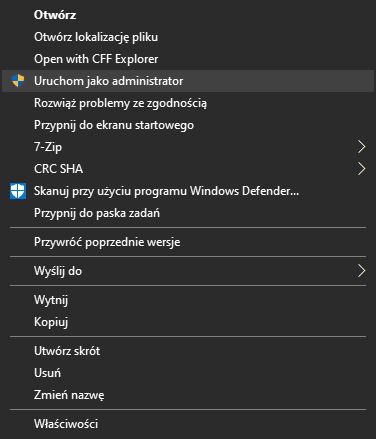Open Właściwości at the bottom
Image resolution: width=376 pixels, height=439 pixels.
(x=188, y=424)
